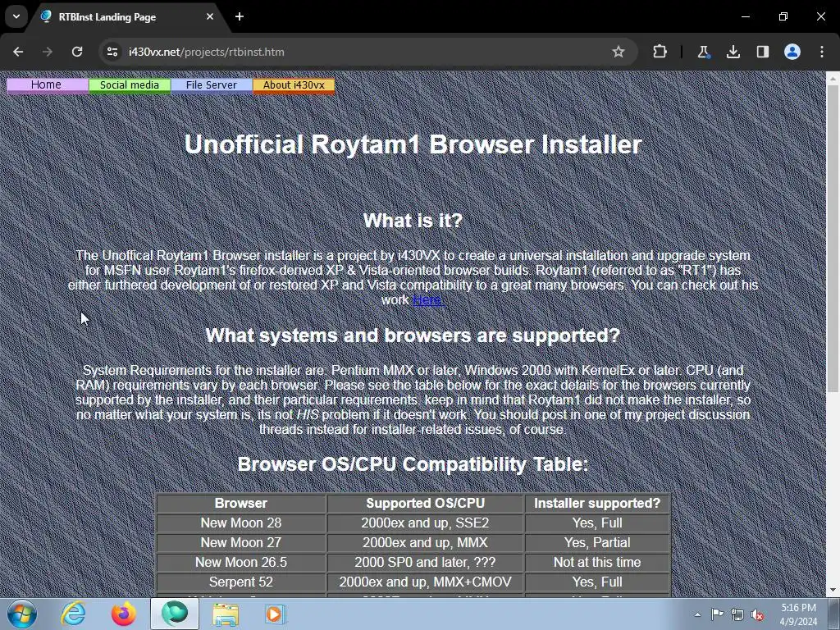Open the profile avatar menu
The image size is (840, 630).
792,52
